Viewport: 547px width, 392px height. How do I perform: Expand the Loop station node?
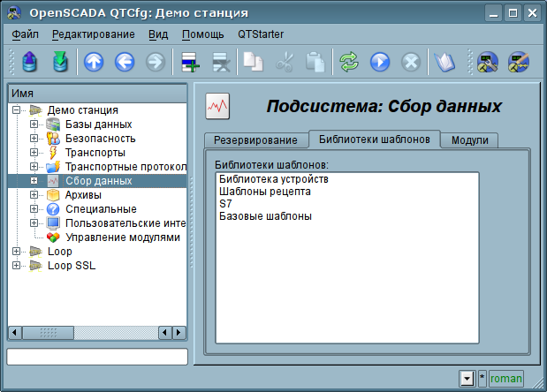16,252
